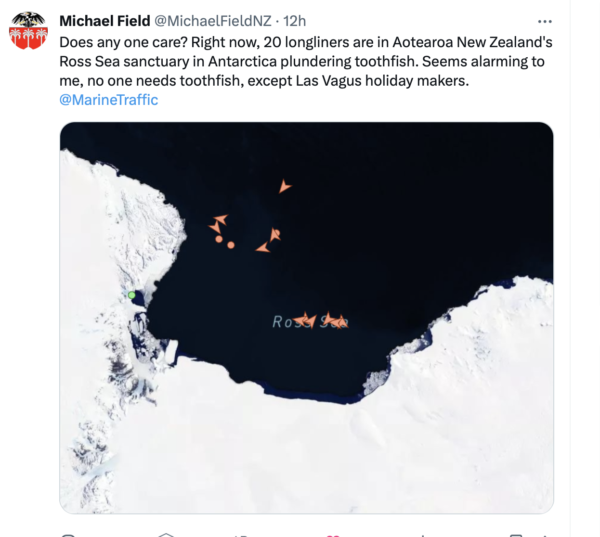Open the 12h timestamp link
600x537 pixels.
295,21
